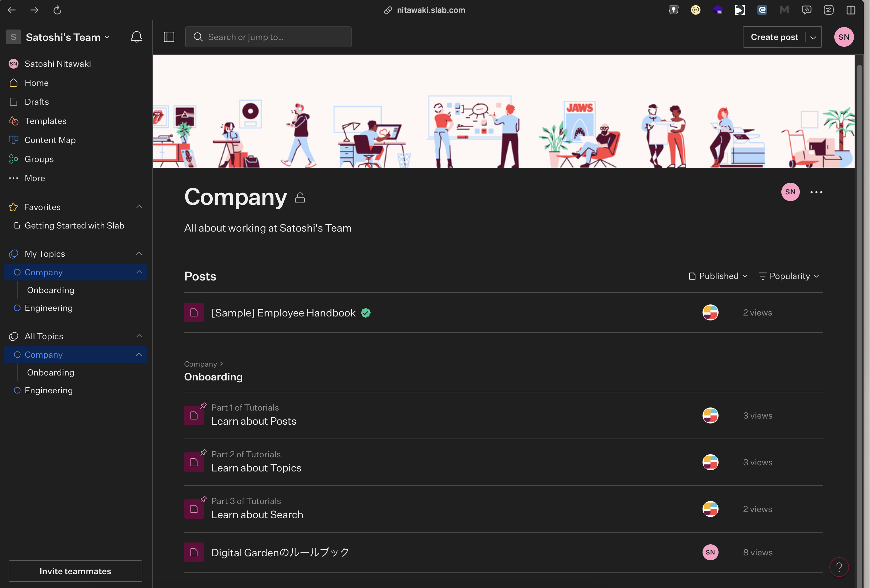This screenshot has height=588, width=870.
Task: Open the Content Map sidebar item
Action: point(50,140)
